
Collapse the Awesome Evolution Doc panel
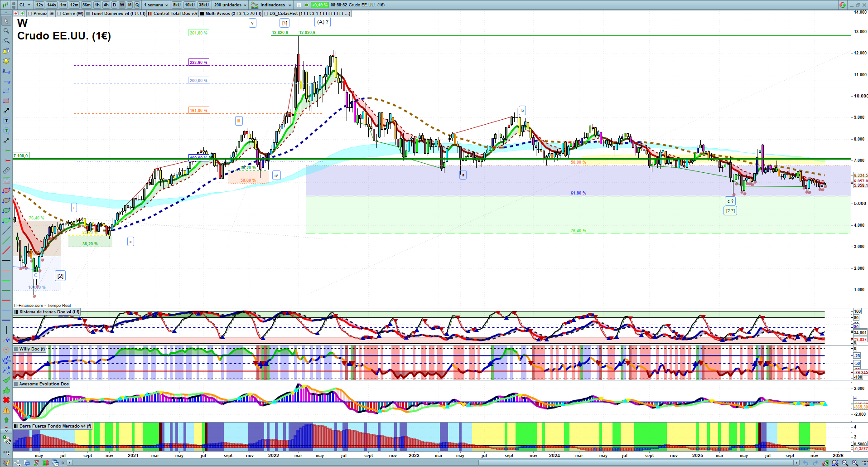tap(16, 384)
